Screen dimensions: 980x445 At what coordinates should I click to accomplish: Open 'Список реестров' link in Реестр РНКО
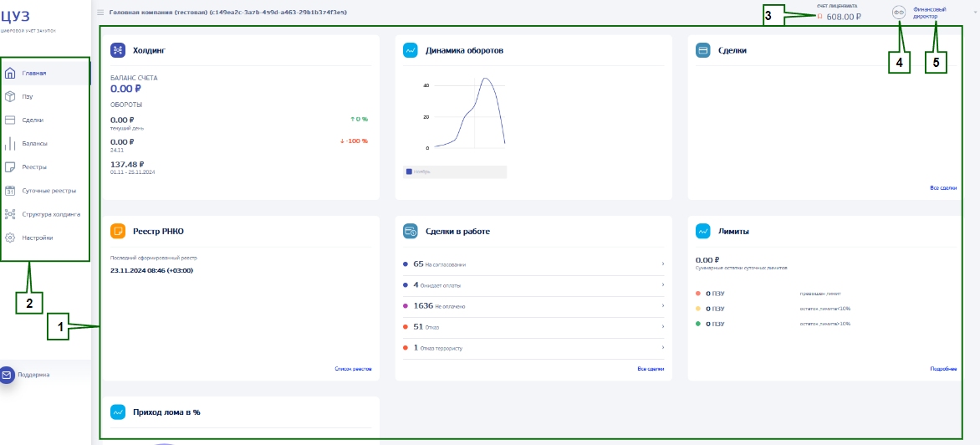point(353,368)
